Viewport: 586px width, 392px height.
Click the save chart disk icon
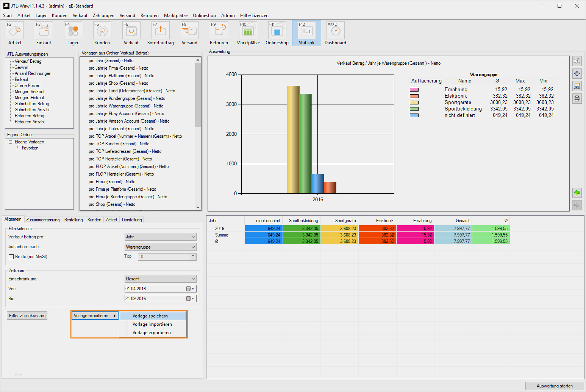point(577,86)
